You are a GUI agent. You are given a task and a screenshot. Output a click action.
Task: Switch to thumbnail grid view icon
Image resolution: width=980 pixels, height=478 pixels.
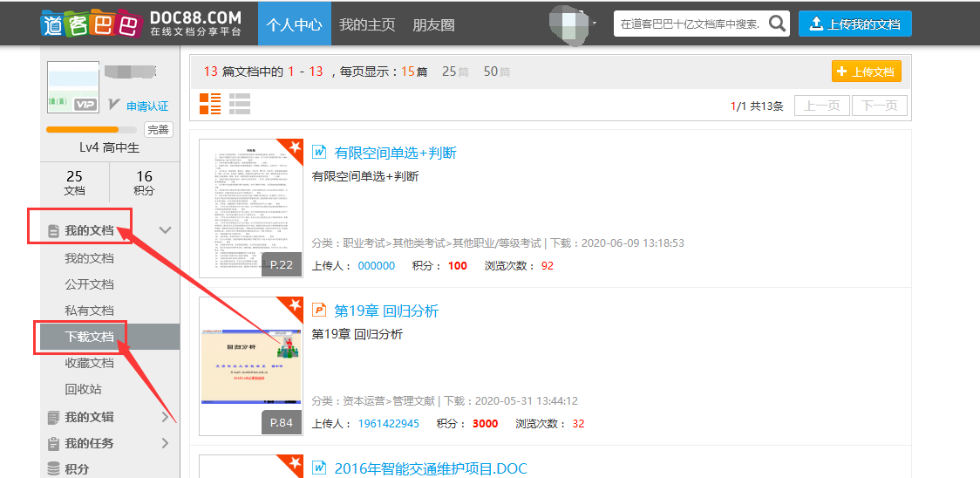(x=210, y=104)
